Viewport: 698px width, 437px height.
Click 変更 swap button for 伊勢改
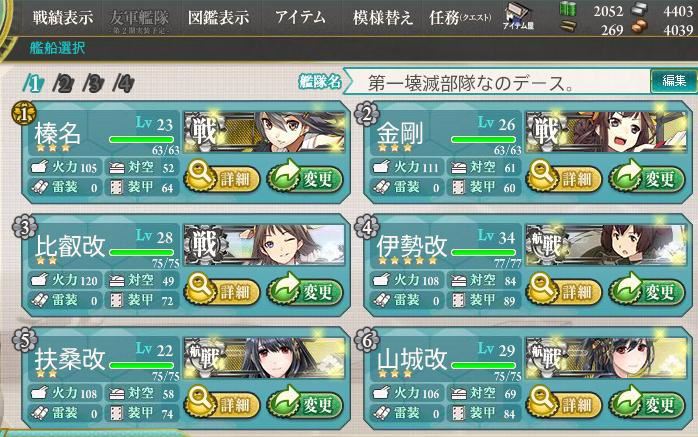click(x=646, y=291)
